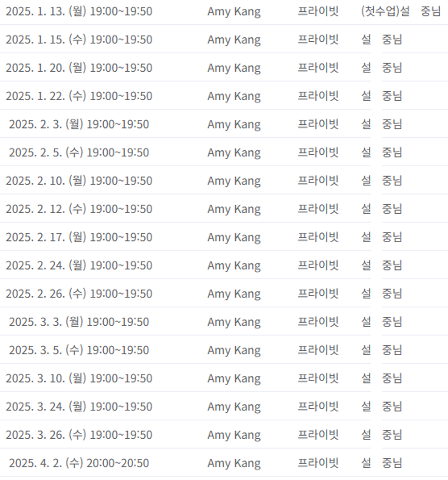The width and height of the screenshot is (448, 480).
Task: Select the 2025. 4. 2. 20:00~20:50 lesson
Action: pyautogui.click(x=224, y=463)
